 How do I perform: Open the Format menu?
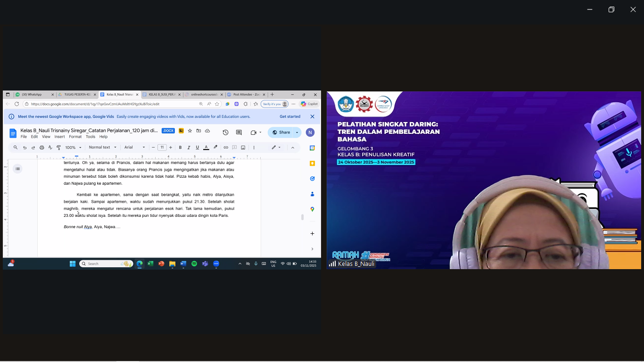coord(75,137)
